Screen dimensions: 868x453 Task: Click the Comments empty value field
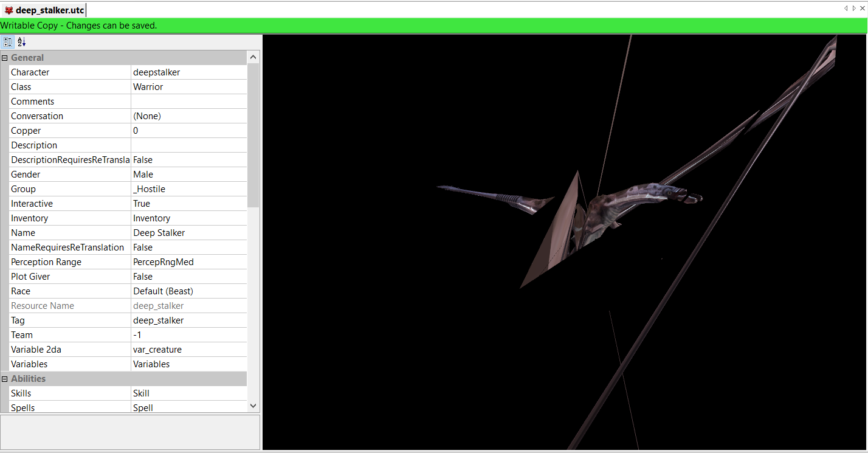(x=189, y=102)
